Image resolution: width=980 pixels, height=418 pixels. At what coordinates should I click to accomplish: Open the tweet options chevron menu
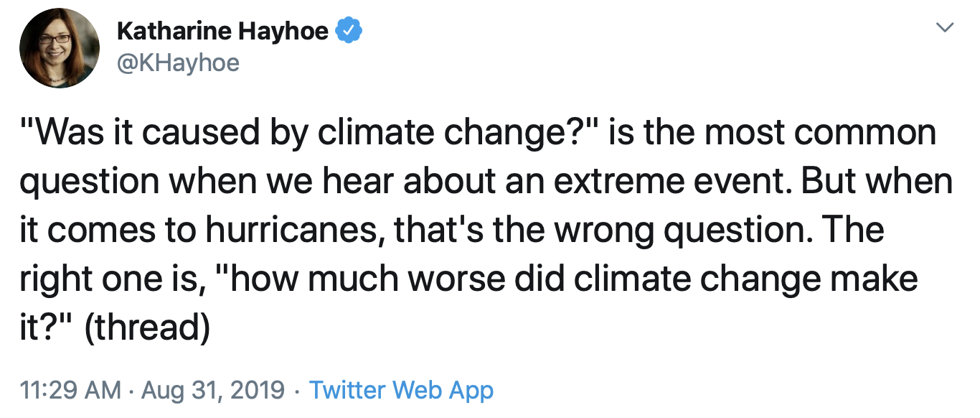coord(946,28)
